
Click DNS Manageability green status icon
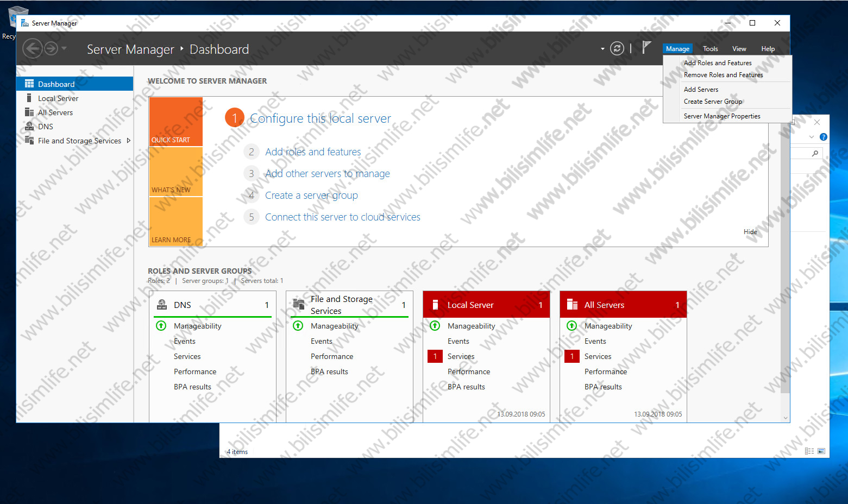pyautogui.click(x=161, y=326)
